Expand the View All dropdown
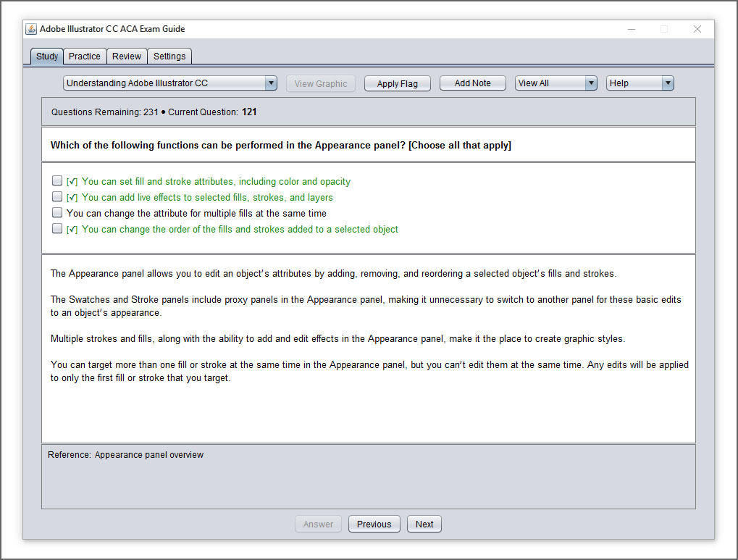The height and width of the screenshot is (560, 738). pyautogui.click(x=555, y=83)
